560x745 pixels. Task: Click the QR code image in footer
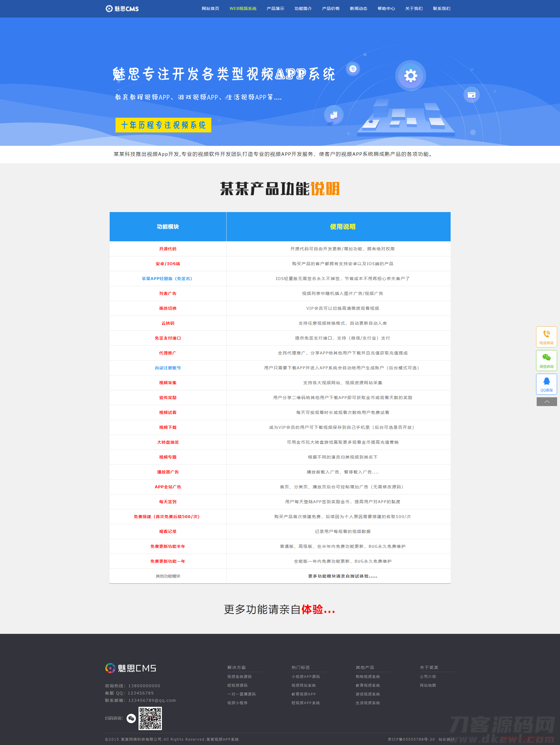click(x=150, y=718)
